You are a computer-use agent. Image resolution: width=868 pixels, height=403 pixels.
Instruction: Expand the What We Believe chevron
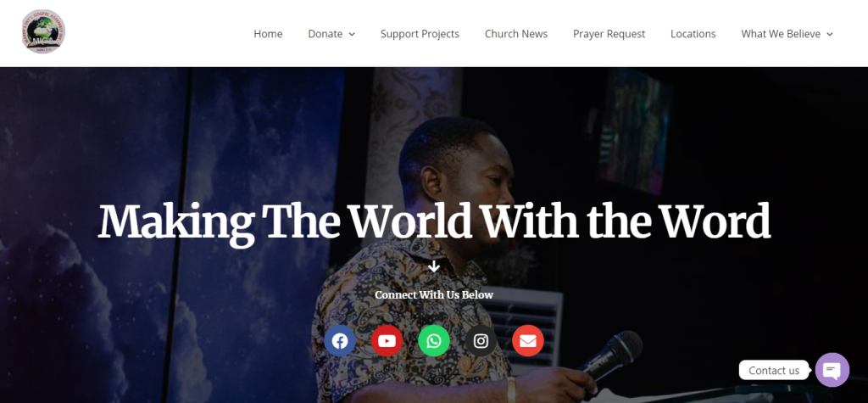click(x=829, y=35)
